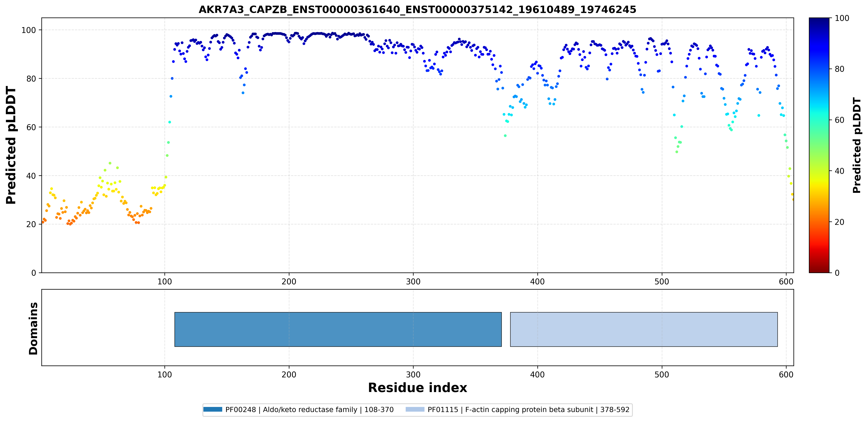868x422 pixels.
Task: Click the Predicted pLDDT colorbar gradient
Action: point(819,145)
